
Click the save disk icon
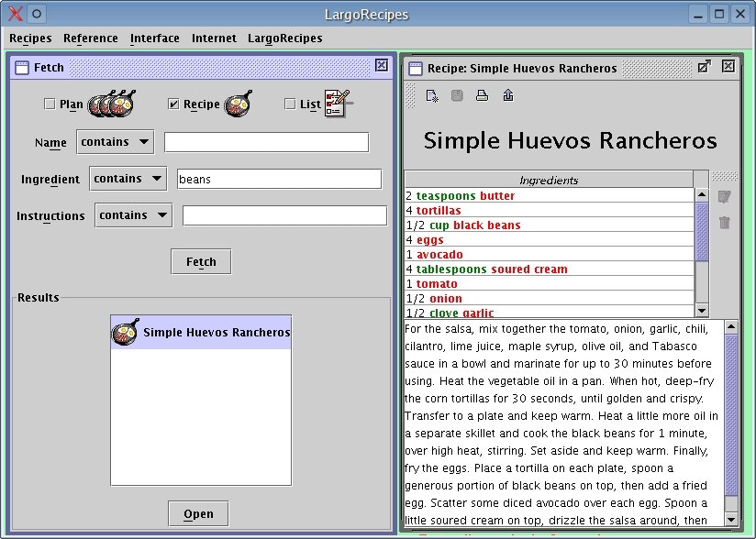point(457,95)
